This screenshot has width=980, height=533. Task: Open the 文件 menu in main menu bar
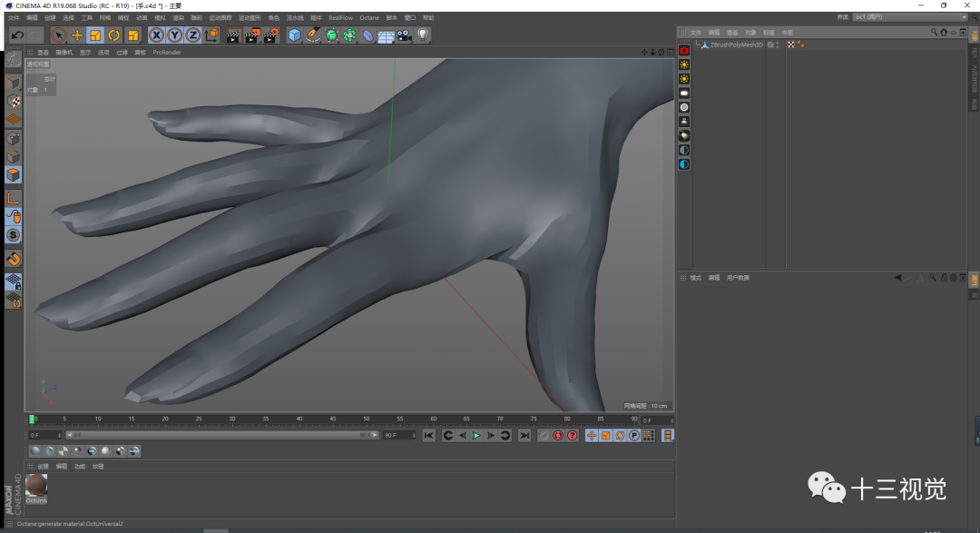click(x=14, y=18)
